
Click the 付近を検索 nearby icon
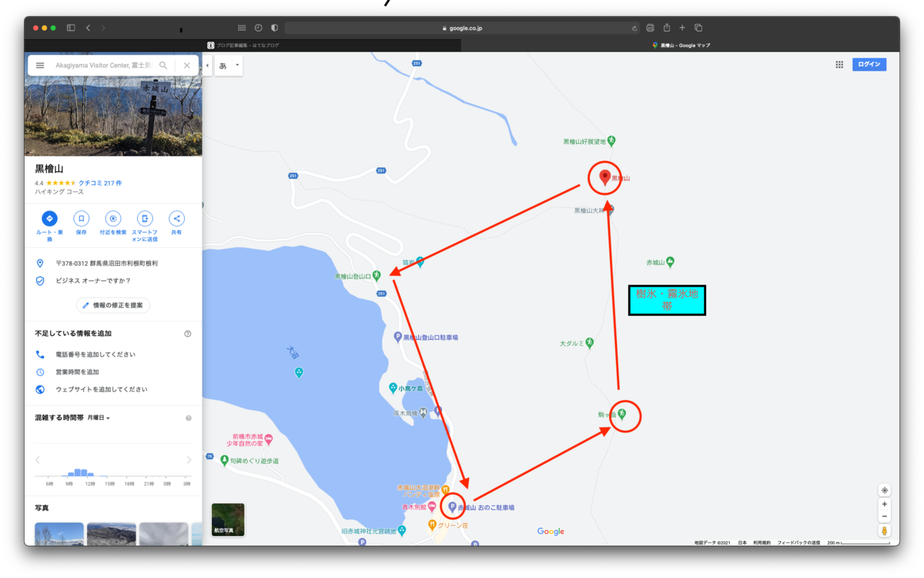coord(113,219)
